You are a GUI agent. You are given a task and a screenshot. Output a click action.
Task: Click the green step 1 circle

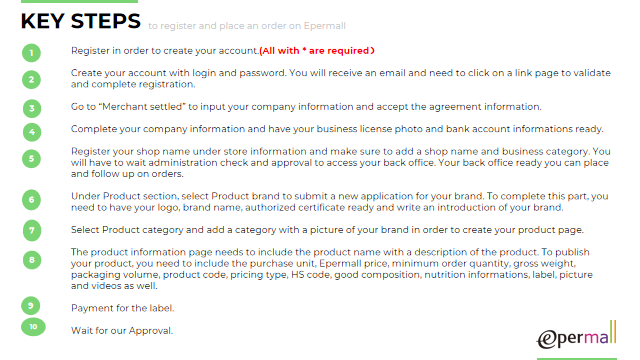tap(31, 53)
